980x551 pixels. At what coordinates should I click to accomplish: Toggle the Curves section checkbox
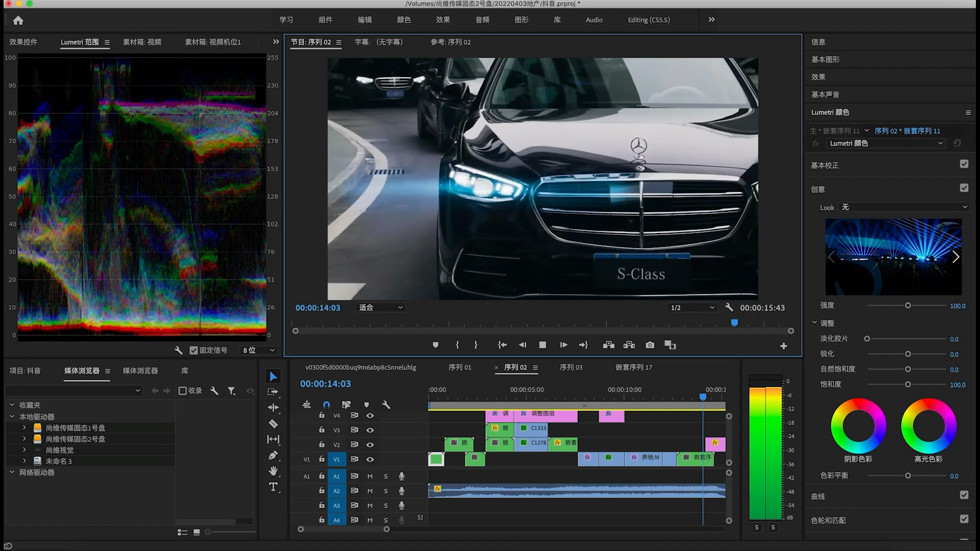(964, 495)
